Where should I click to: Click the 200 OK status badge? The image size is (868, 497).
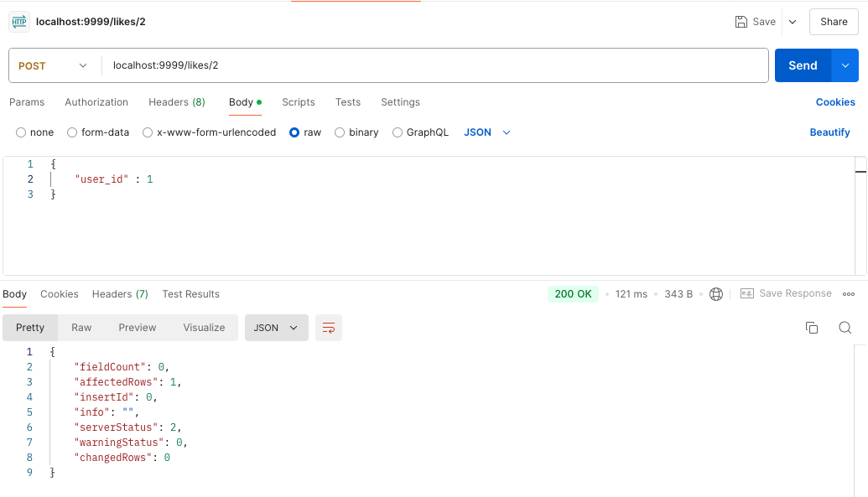(x=573, y=294)
